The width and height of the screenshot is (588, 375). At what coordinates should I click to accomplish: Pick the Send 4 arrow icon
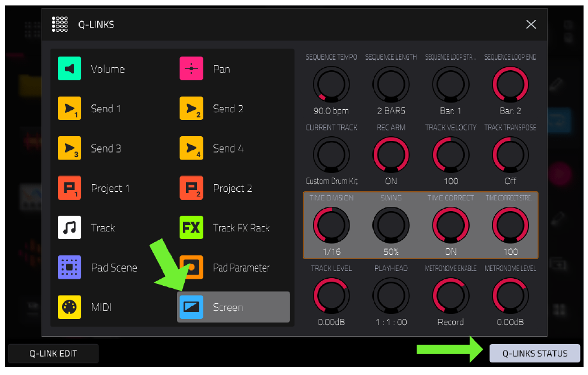tap(191, 148)
